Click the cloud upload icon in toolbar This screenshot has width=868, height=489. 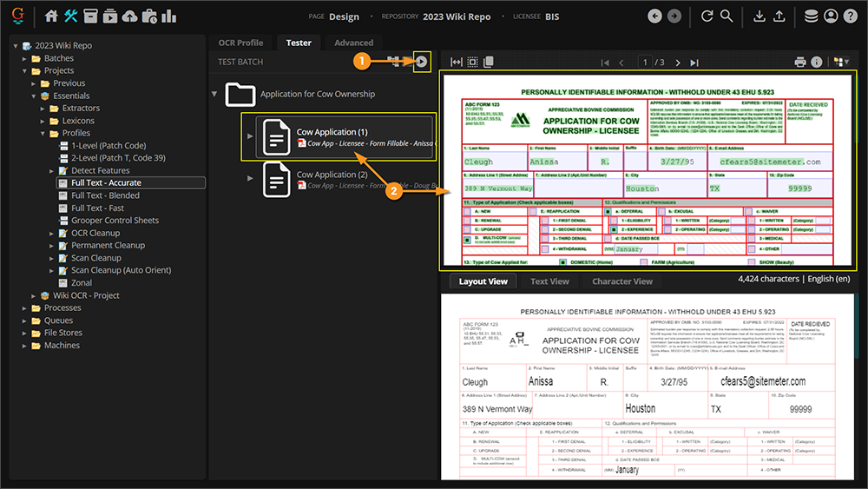coord(129,17)
